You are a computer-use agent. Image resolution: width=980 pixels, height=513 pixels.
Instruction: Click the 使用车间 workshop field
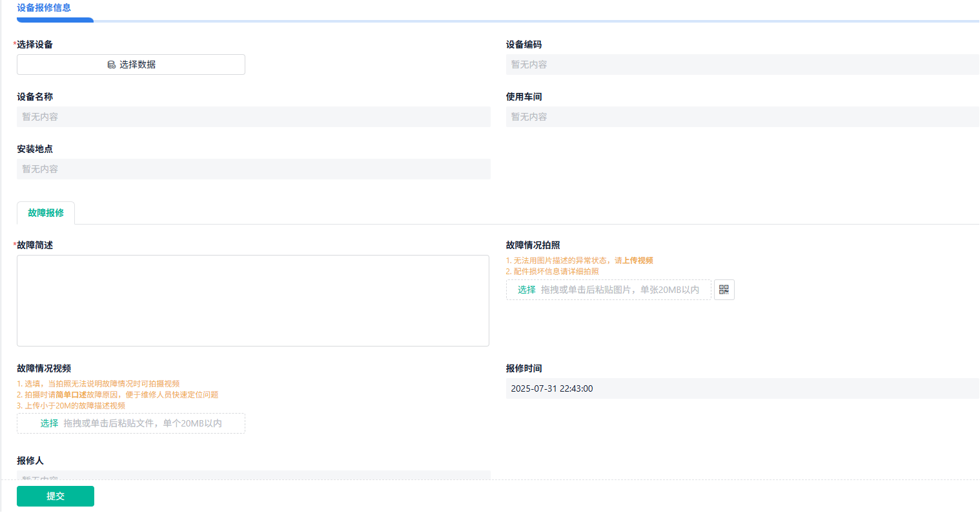741,117
